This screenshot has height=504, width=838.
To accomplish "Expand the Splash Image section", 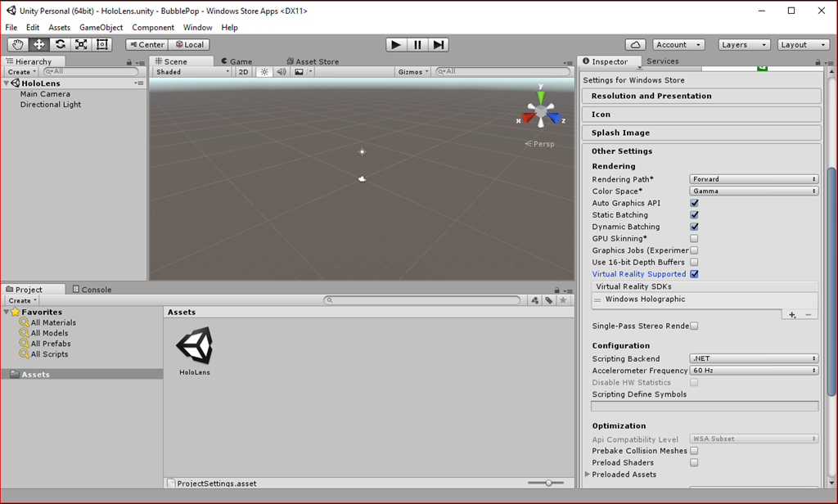I will 701,133.
